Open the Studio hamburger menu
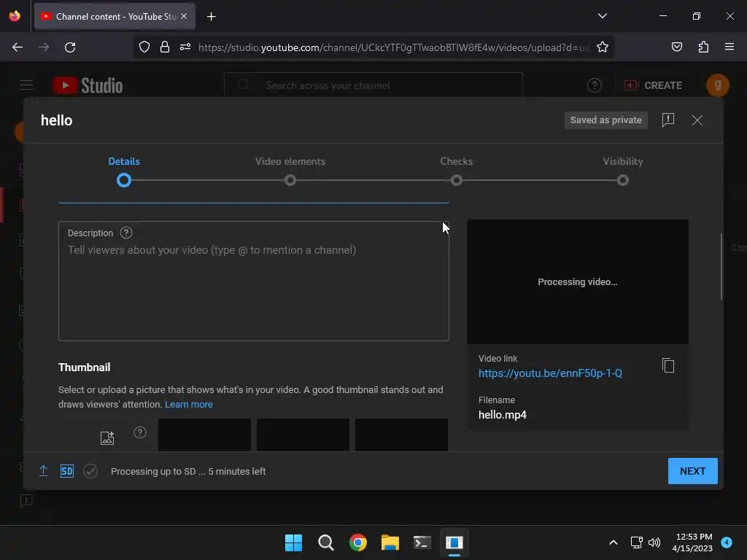 (26, 85)
